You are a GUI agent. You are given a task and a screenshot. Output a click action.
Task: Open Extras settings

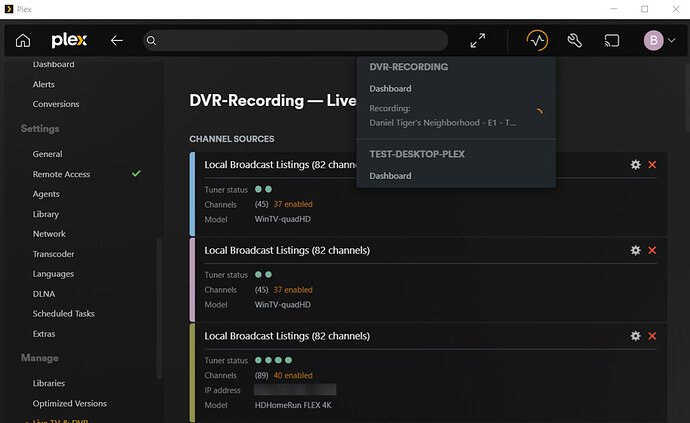[x=44, y=334]
